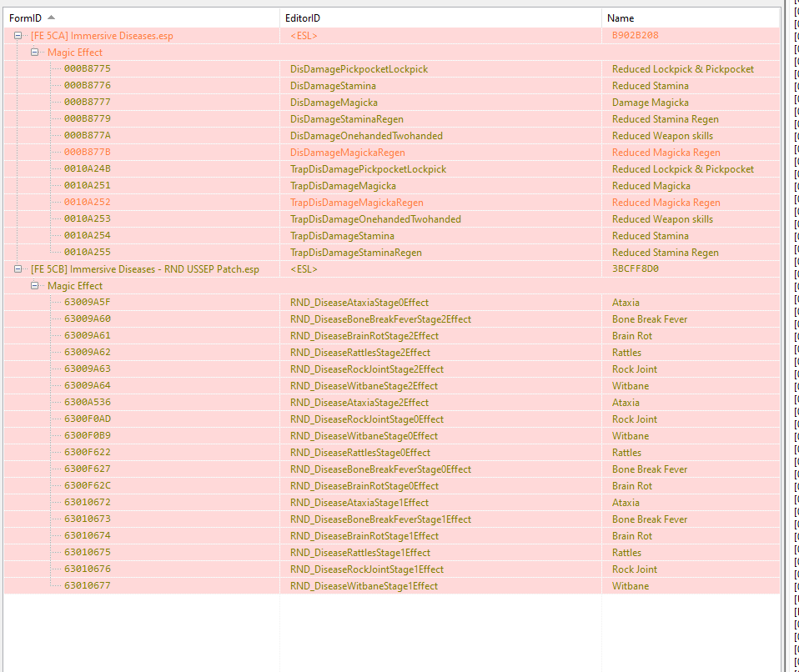Click EditorID RND_DiseaseRockJointStage0Effect

click(367, 419)
